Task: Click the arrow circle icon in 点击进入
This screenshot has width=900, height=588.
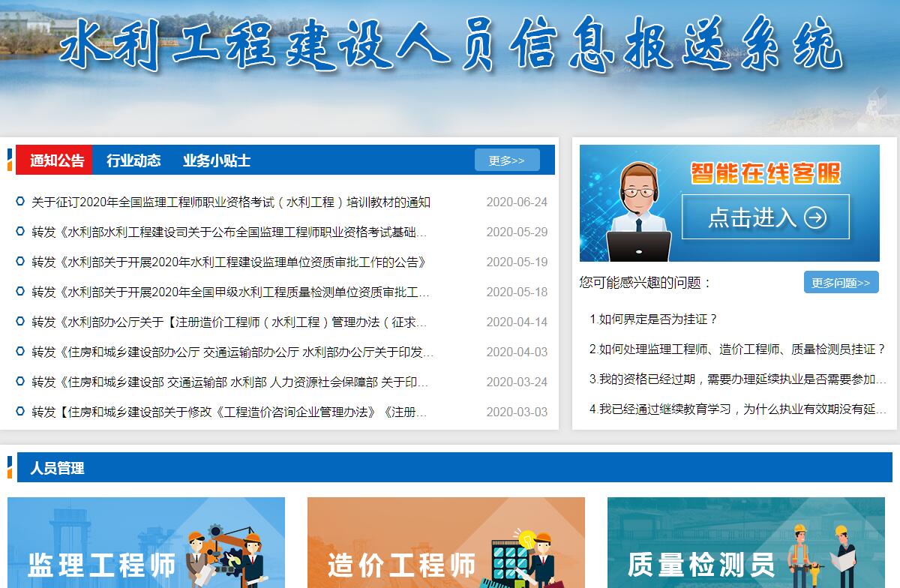Action: point(814,217)
